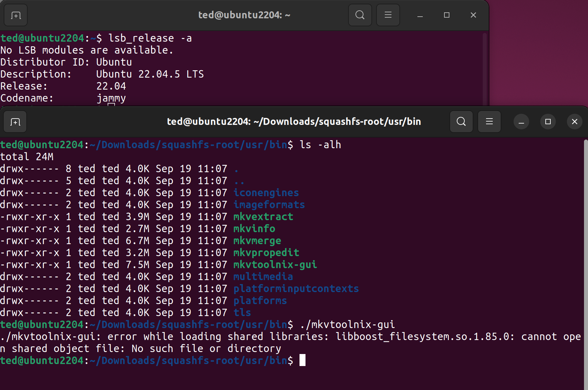The image size is (588, 390).
Task: Click the front terminal title bar text
Action: [x=294, y=122]
